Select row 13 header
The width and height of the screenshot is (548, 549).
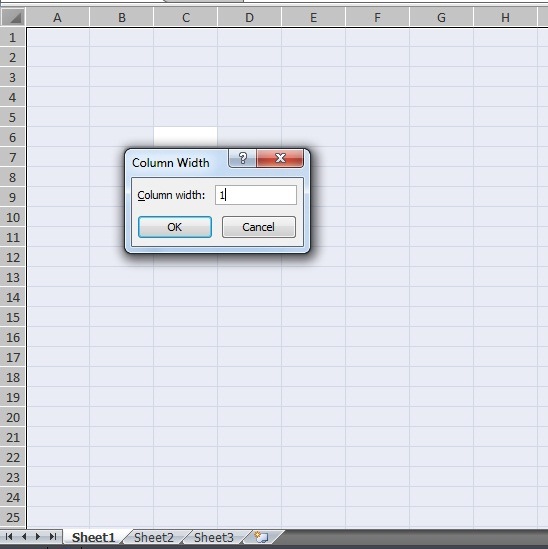[13, 277]
